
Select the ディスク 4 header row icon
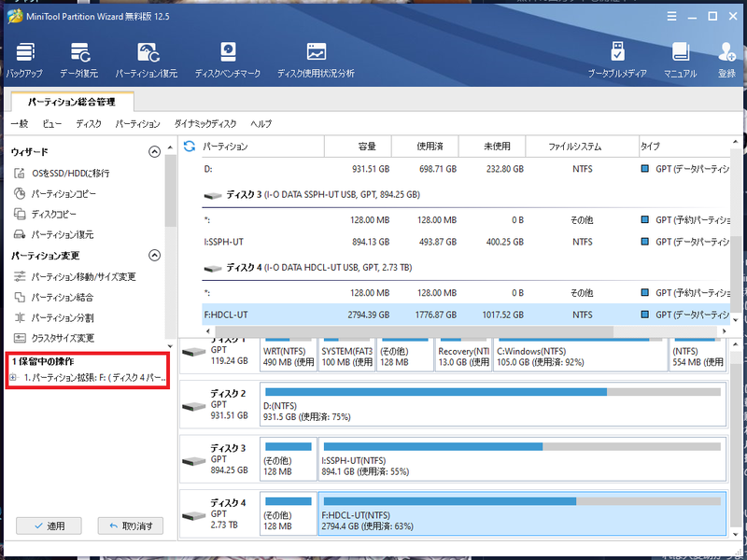(x=213, y=268)
